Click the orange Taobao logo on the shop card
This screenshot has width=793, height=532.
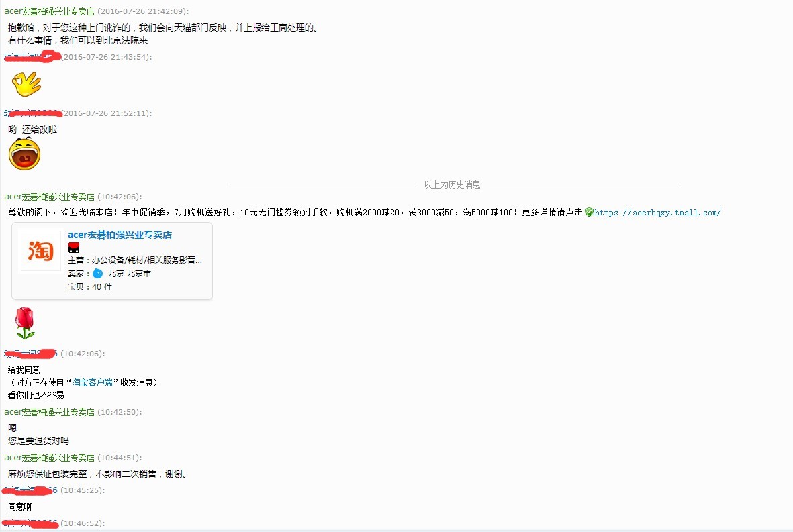pos(40,251)
